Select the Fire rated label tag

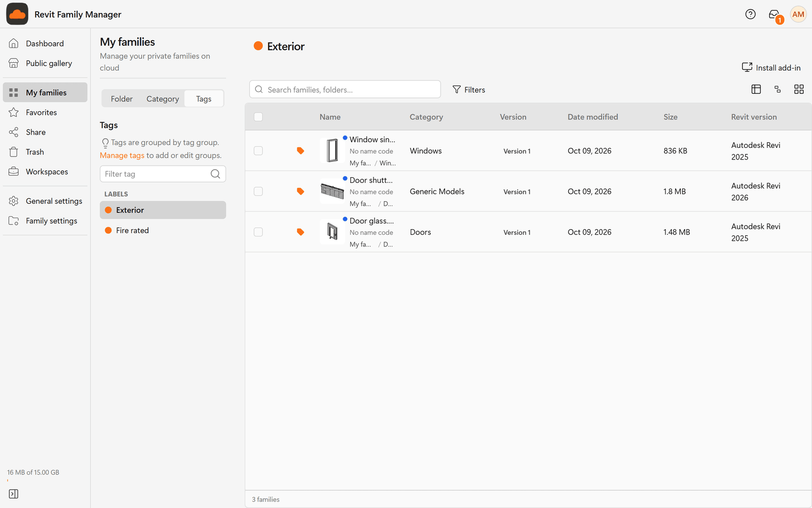tap(163, 230)
